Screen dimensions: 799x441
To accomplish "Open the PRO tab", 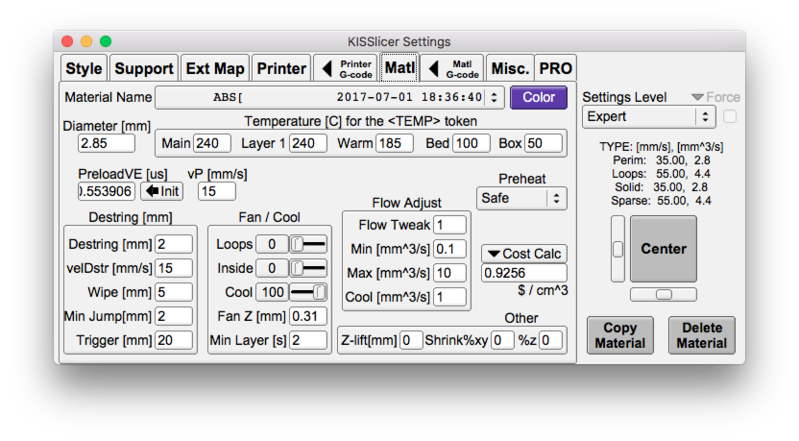I will 555,68.
